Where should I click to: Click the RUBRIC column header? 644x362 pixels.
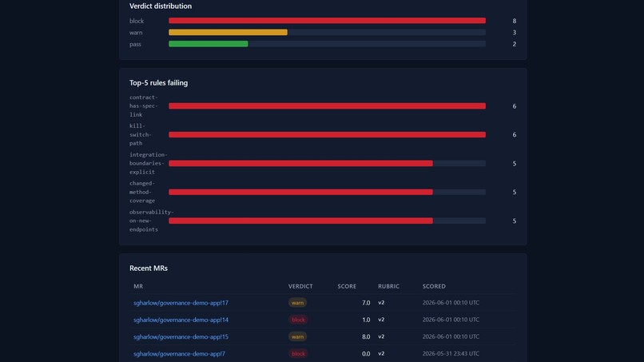[x=388, y=286]
